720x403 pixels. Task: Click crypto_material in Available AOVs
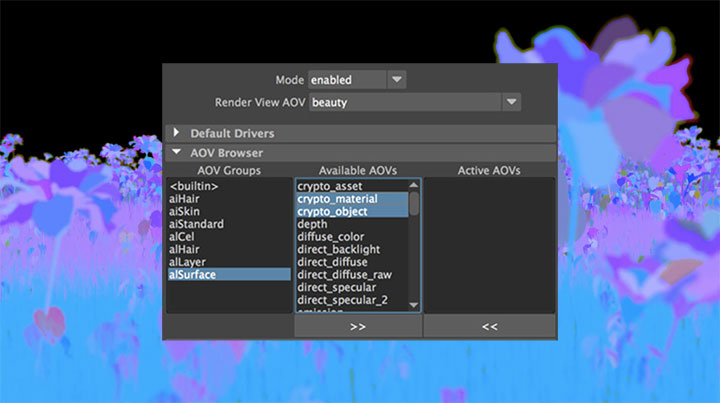pos(337,199)
